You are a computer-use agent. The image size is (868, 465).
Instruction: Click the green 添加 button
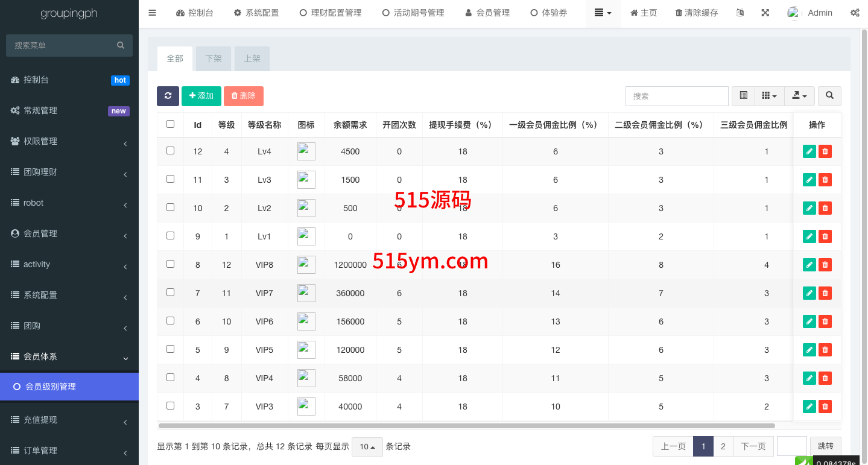[201, 96]
